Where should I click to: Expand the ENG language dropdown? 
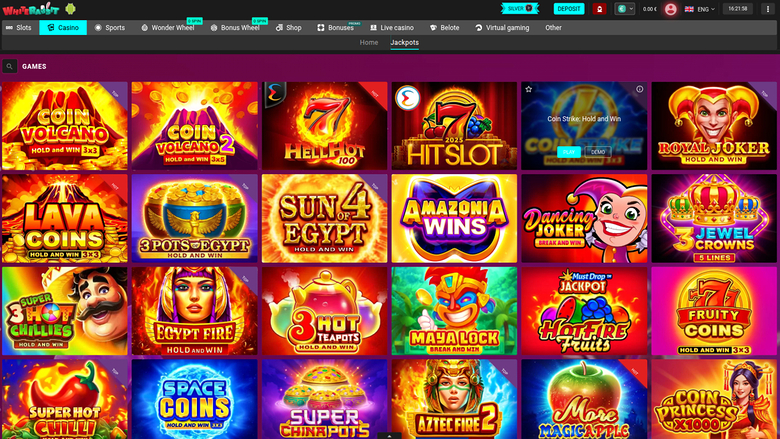point(699,9)
